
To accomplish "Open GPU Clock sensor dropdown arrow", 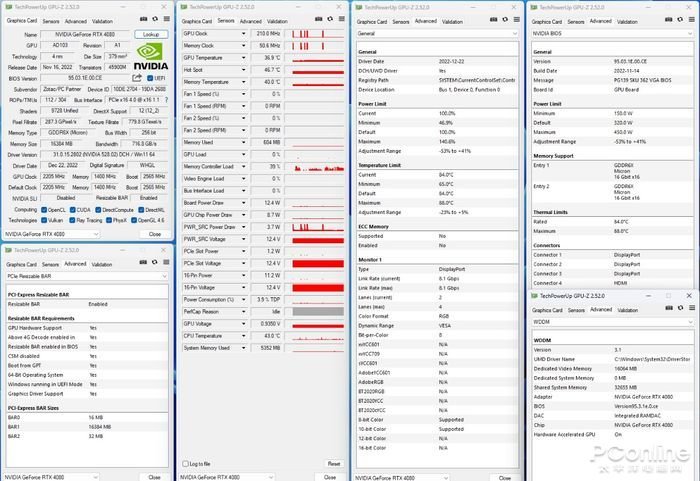I will pos(244,33).
